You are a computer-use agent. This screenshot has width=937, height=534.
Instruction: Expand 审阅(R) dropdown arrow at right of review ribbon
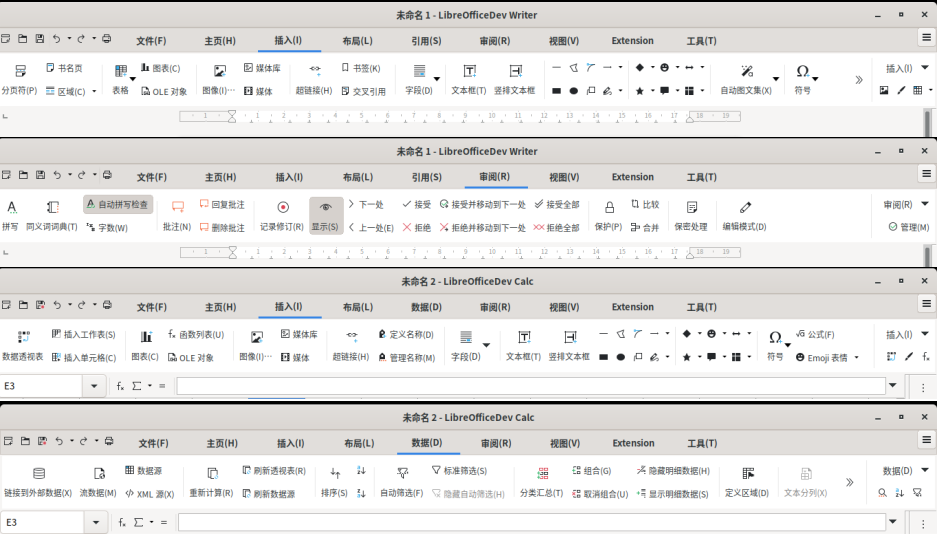point(925,204)
